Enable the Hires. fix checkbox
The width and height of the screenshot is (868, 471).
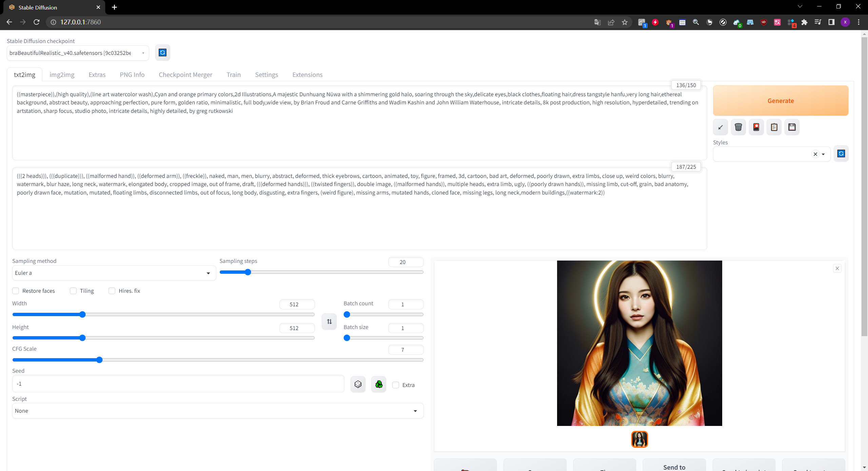112,291
